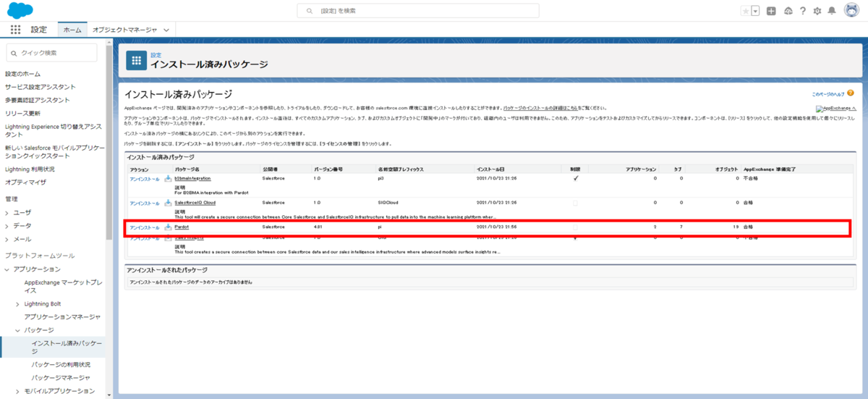
Task: Open 設定のホーム in the sidebar
Action: pos(23,74)
